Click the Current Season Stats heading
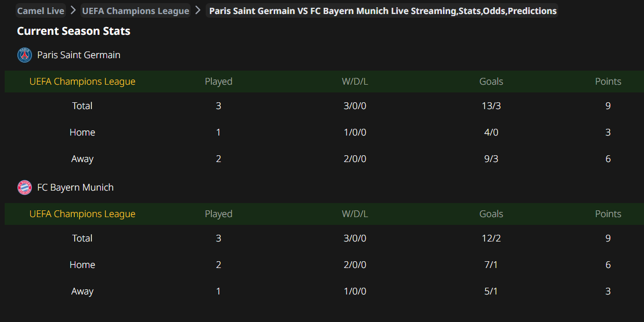Viewport: 644px width, 322px height. [73, 31]
